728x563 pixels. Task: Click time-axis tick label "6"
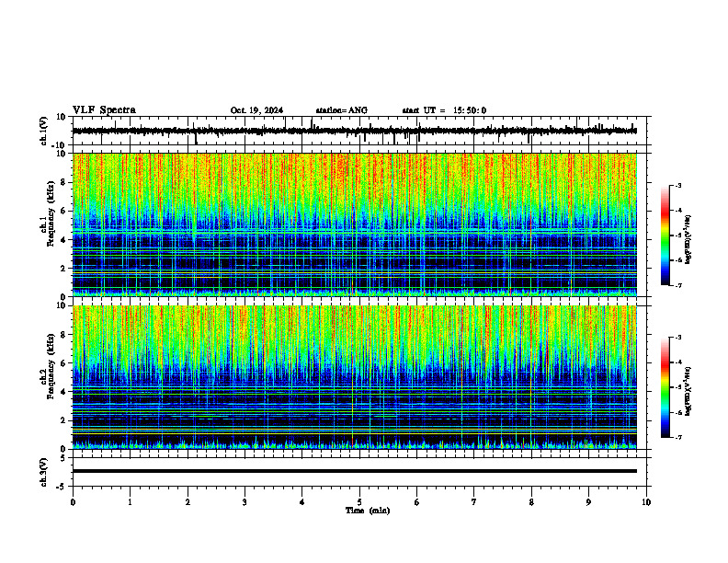[417, 502]
